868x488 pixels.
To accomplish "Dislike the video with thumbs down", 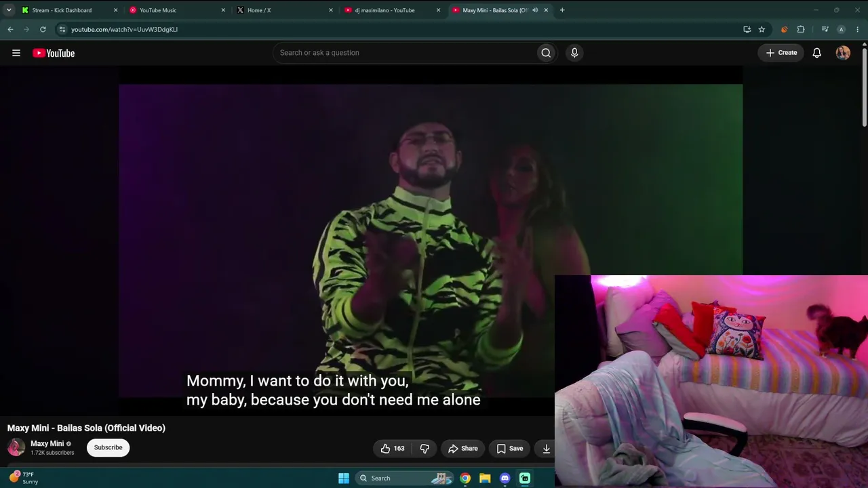I will pyautogui.click(x=425, y=448).
